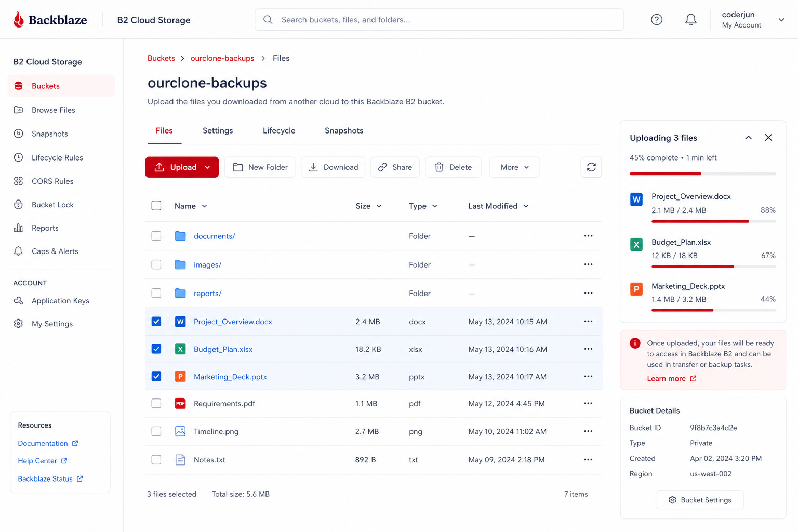Open Application Keys in the sidebar
798x532 pixels.
point(61,301)
